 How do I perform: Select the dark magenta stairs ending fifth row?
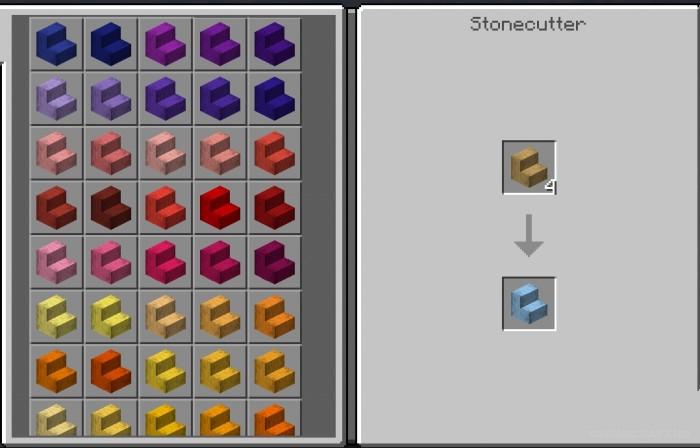274,262
